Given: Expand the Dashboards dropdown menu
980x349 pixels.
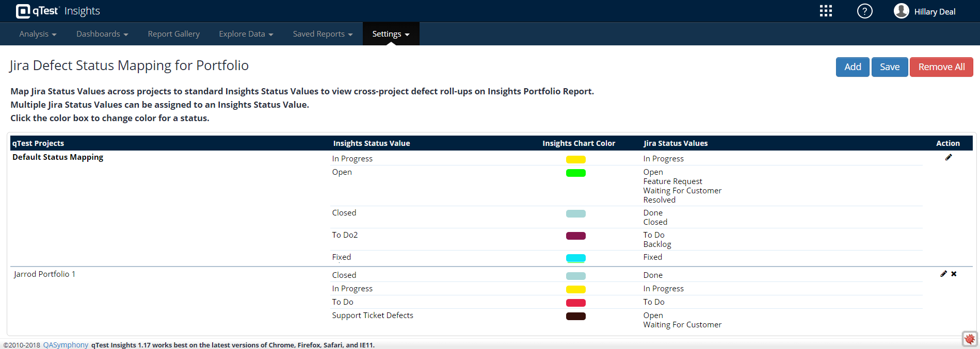Looking at the screenshot, I should pyautogui.click(x=102, y=34).
